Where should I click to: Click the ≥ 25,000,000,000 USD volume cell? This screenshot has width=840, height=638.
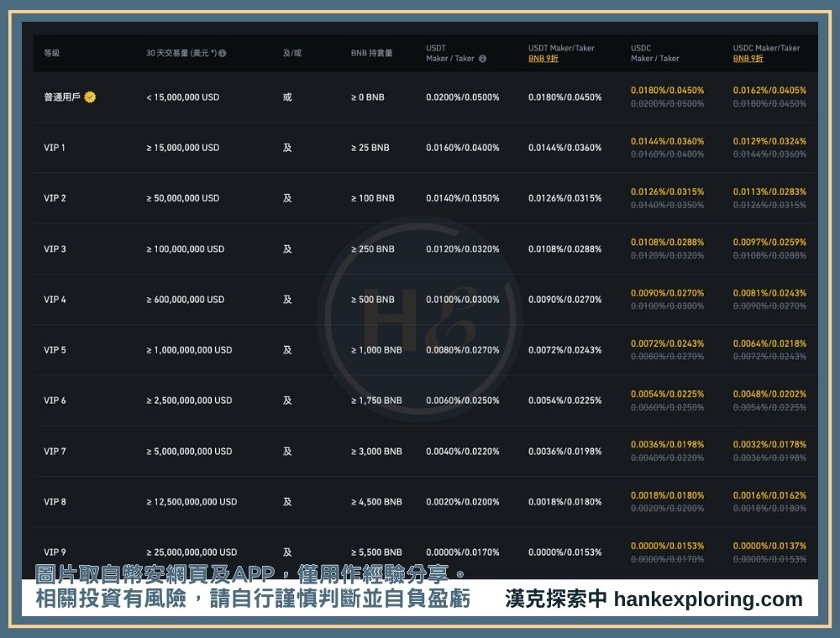click(192, 552)
